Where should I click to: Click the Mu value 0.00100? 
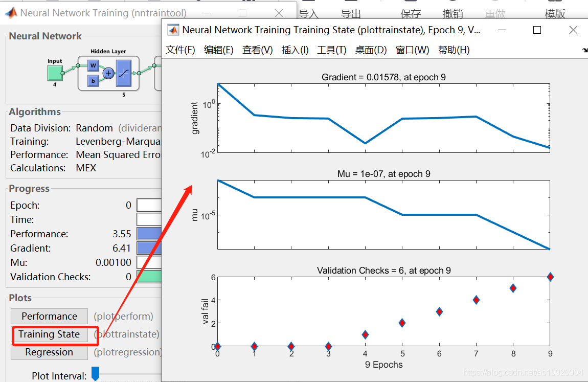pos(113,262)
